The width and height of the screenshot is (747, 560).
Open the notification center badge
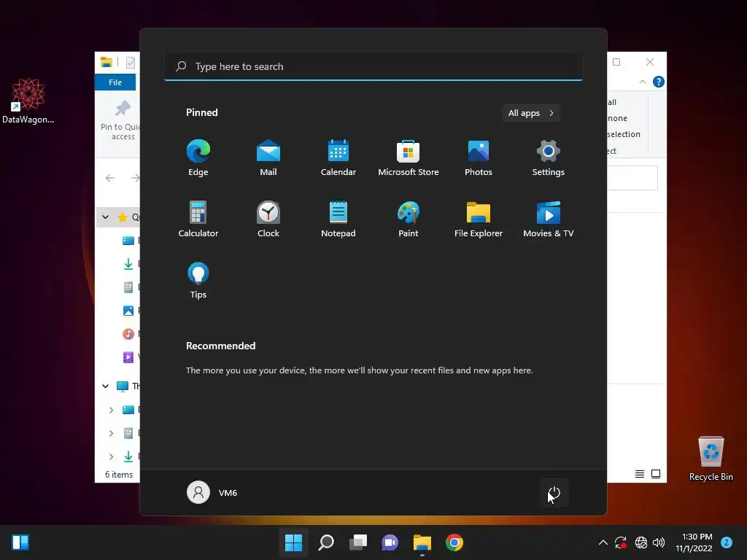[727, 542]
